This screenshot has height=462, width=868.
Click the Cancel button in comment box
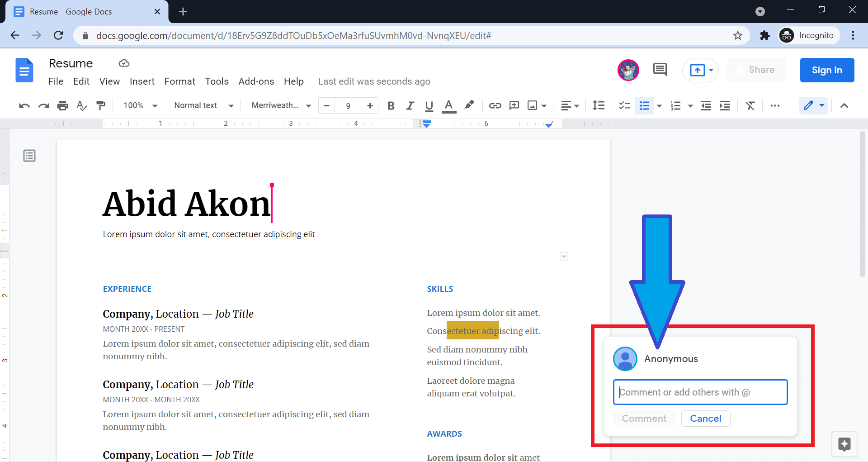[705, 419]
